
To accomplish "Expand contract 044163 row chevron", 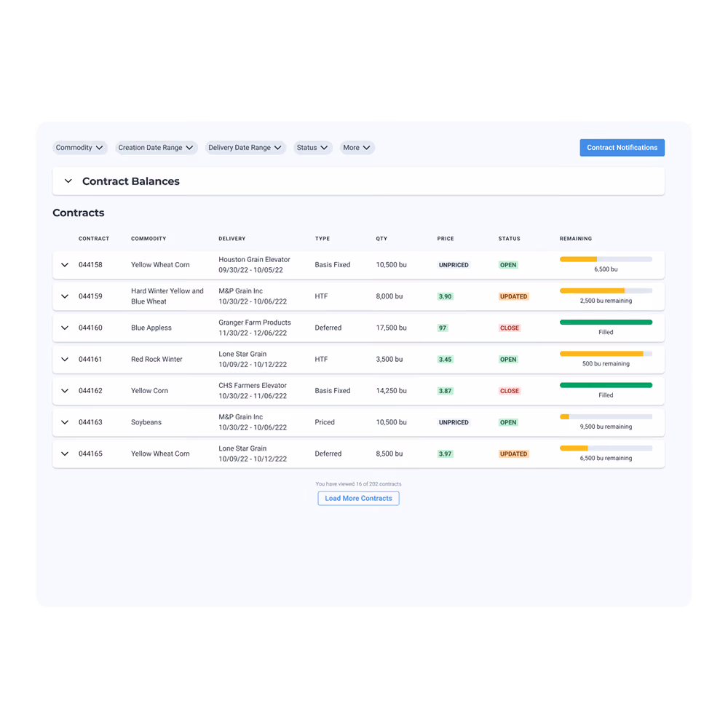I will click(65, 422).
